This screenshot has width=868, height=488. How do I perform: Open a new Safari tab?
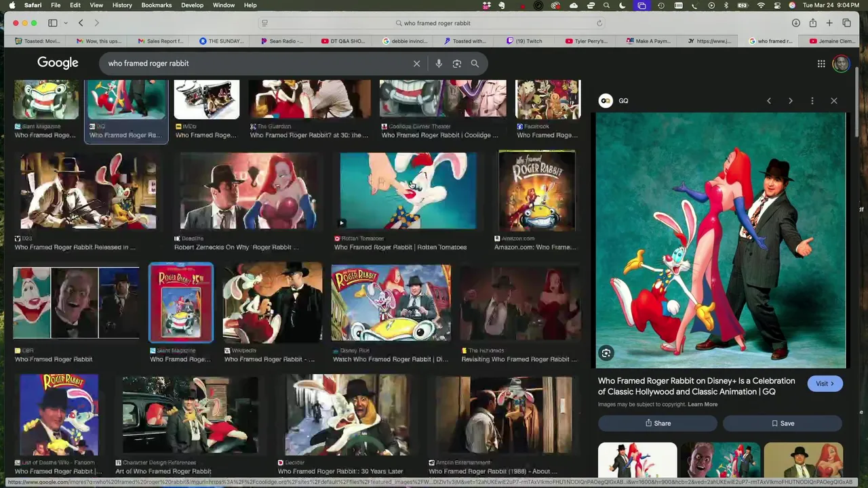click(x=829, y=23)
